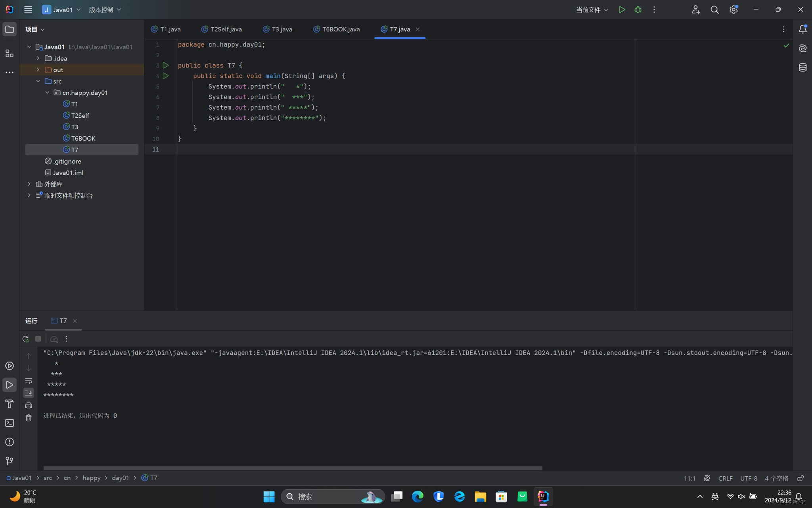Open the Problems tool window
The image size is (812, 508).
(10, 442)
